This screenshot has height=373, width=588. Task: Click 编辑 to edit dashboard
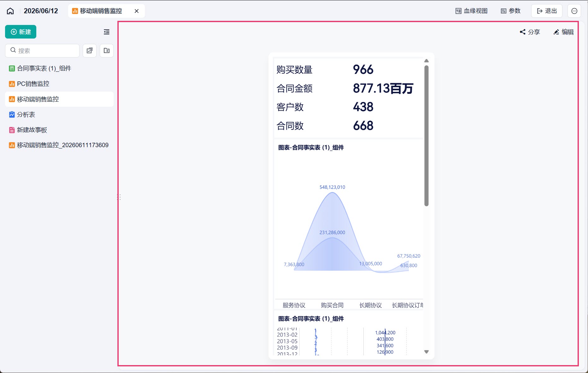[x=564, y=32]
